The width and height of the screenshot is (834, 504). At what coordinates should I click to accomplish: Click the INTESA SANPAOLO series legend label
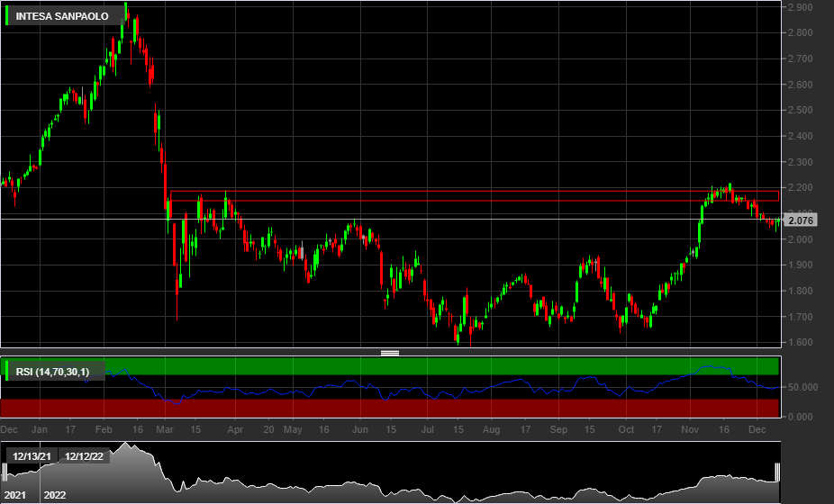click(62, 16)
